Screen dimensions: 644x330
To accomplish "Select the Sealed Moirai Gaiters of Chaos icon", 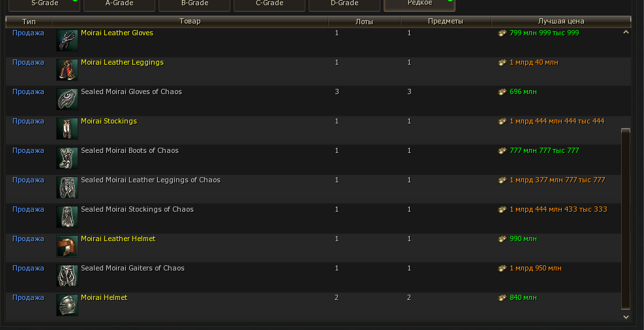I will (x=67, y=276).
